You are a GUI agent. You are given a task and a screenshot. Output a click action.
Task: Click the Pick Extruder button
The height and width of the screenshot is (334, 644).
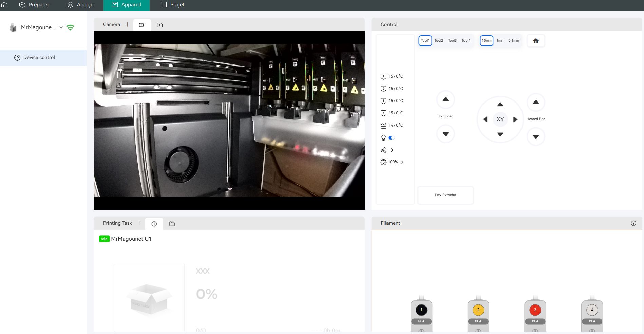click(446, 195)
